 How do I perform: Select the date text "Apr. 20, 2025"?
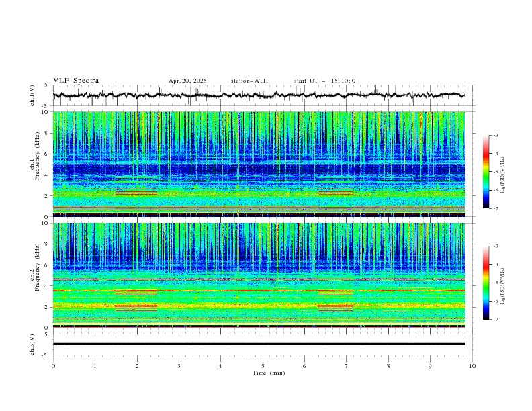[x=187, y=81]
